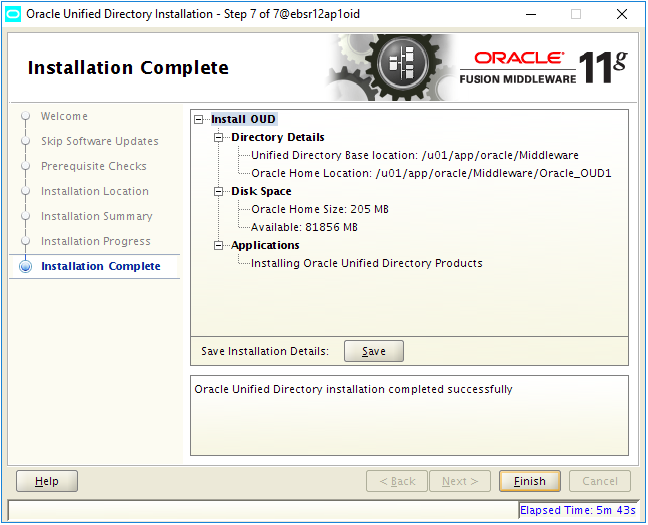
Task: Click the Oracle installer title bar icon
Action: (x=13, y=14)
